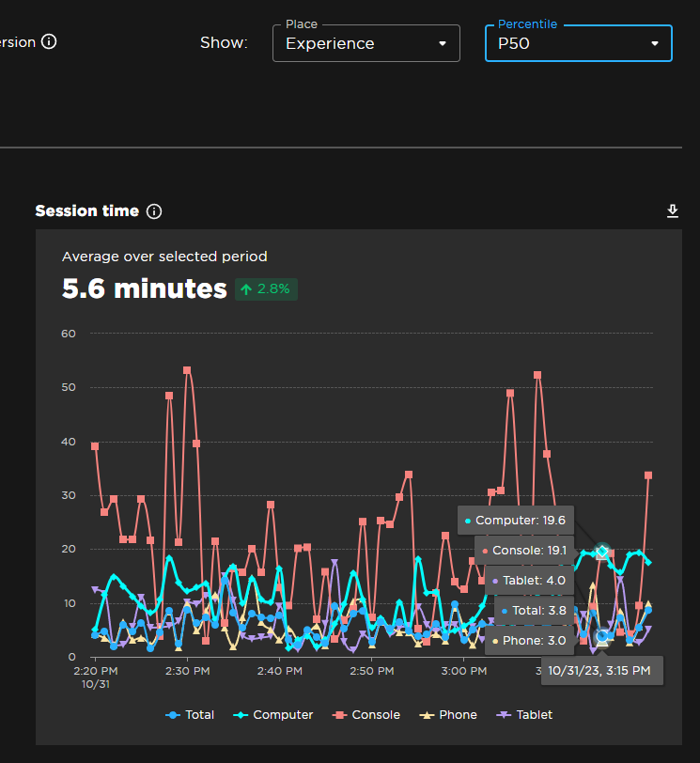Open the Percentile dropdown set to P50
The height and width of the screenshot is (763, 700).
577,43
